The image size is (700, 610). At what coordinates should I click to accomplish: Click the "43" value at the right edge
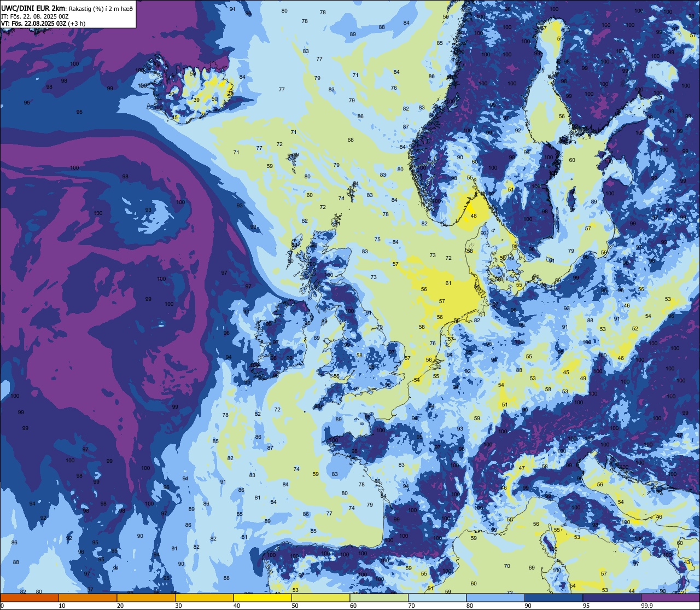point(687,562)
